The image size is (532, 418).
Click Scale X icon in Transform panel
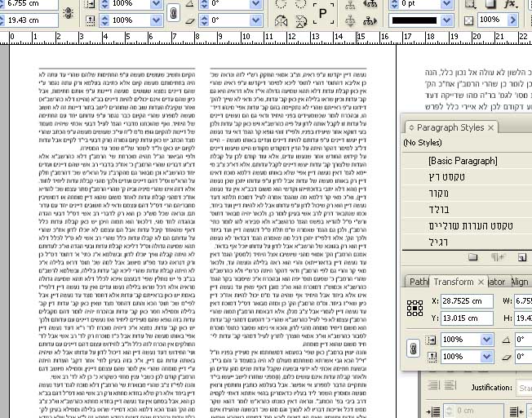coord(431,340)
